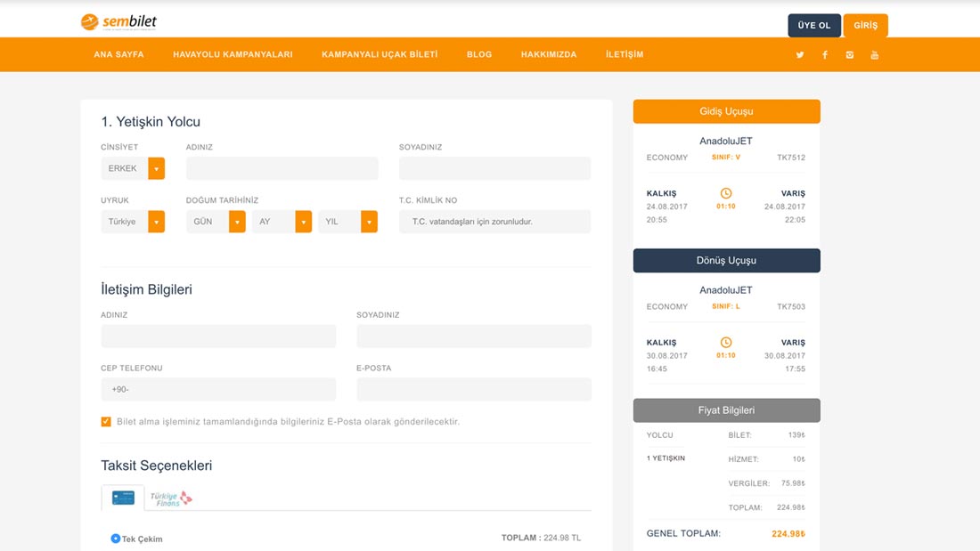Open HAVAYOLU KAMPANYALARI menu
Image resolution: width=980 pixels, height=551 pixels.
232,54
